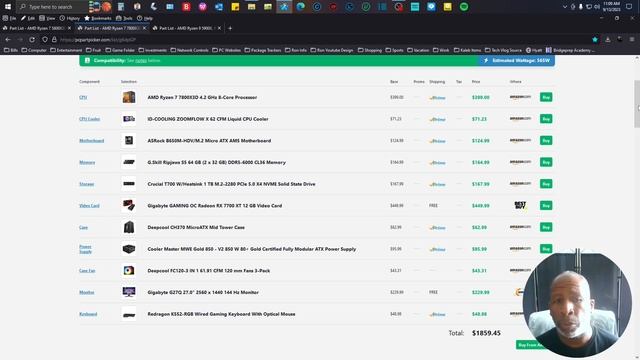Click the Estimated Wattage 565W box
Image resolution: width=640 pixels, height=360 pixels.
(516, 60)
